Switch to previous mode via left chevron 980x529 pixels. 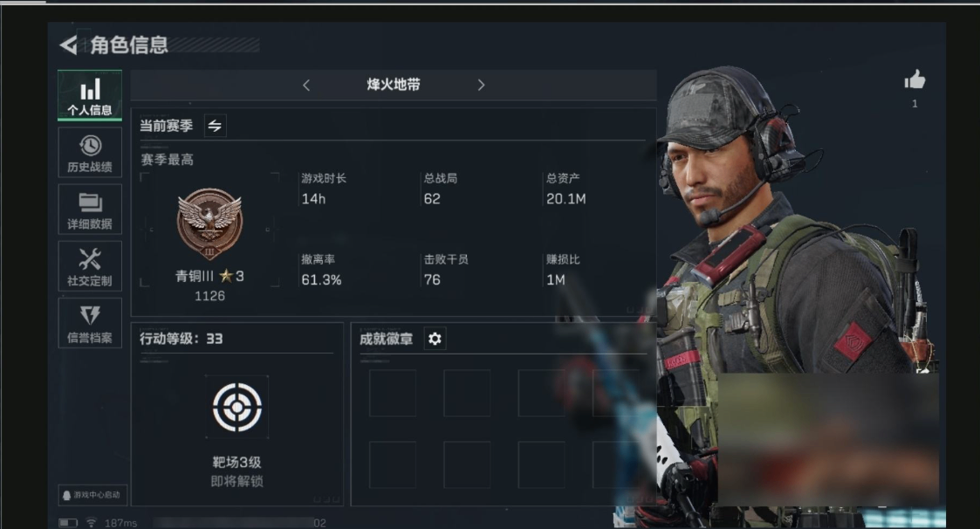pyautogui.click(x=306, y=85)
